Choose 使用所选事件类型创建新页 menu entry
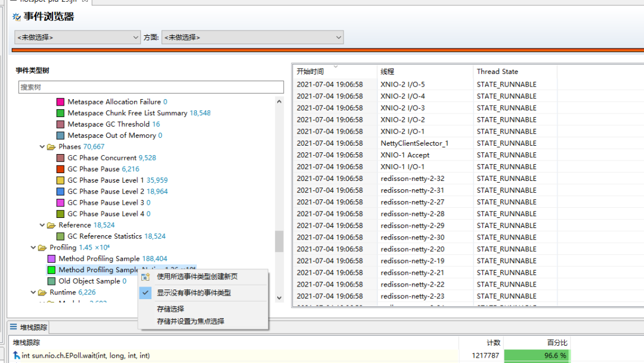 pyautogui.click(x=203, y=276)
